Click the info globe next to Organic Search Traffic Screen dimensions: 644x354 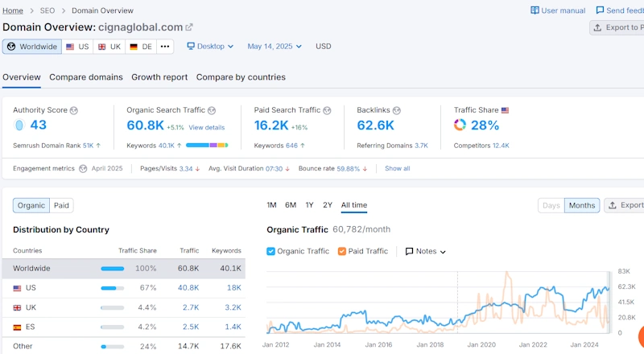click(212, 110)
